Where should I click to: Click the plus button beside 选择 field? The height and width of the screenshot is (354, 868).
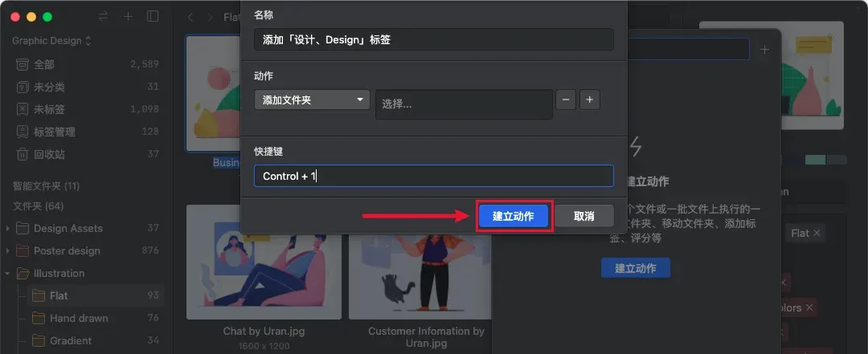[590, 100]
